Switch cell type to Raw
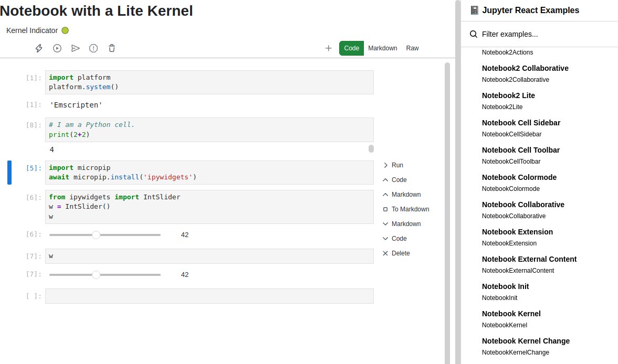 [412, 48]
